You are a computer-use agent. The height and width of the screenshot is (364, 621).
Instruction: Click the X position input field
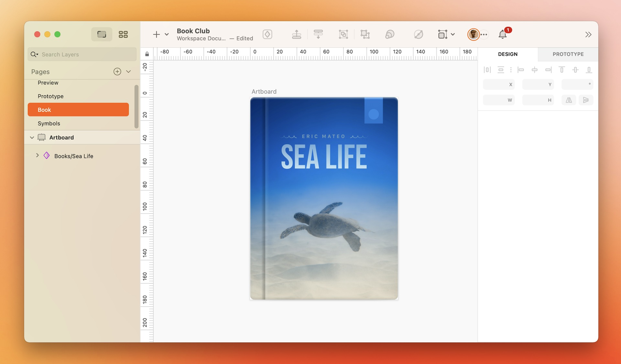pyautogui.click(x=499, y=84)
